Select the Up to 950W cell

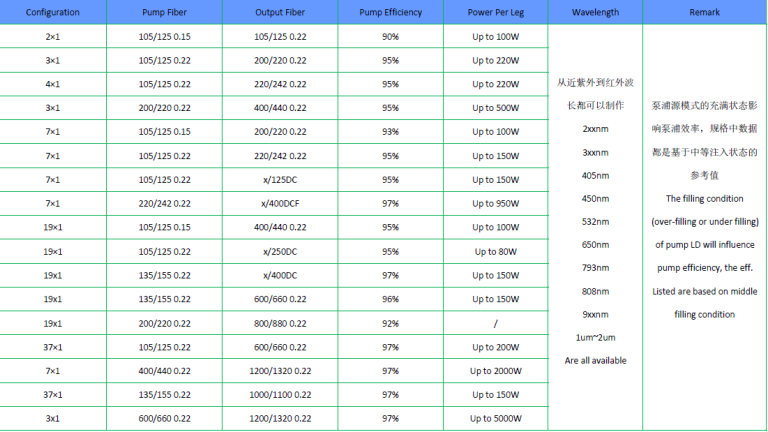pos(496,204)
